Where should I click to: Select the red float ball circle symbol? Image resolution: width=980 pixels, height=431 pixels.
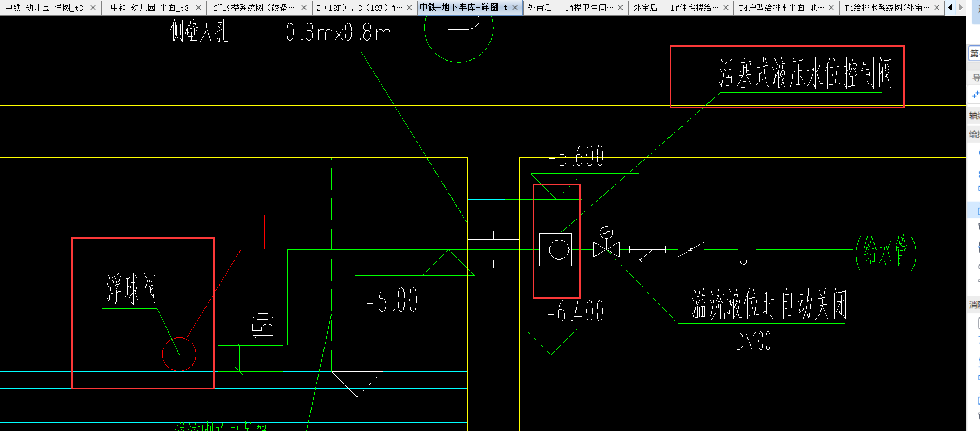[179, 354]
